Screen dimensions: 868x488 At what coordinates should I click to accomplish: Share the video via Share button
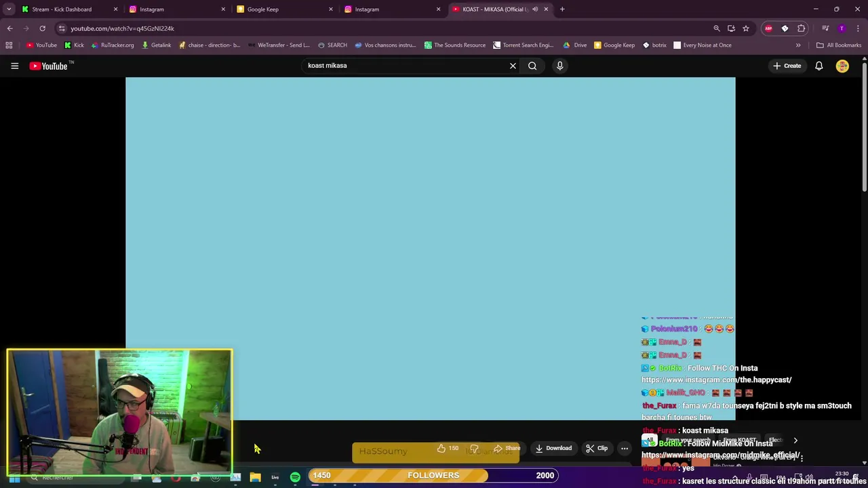pyautogui.click(x=507, y=448)
